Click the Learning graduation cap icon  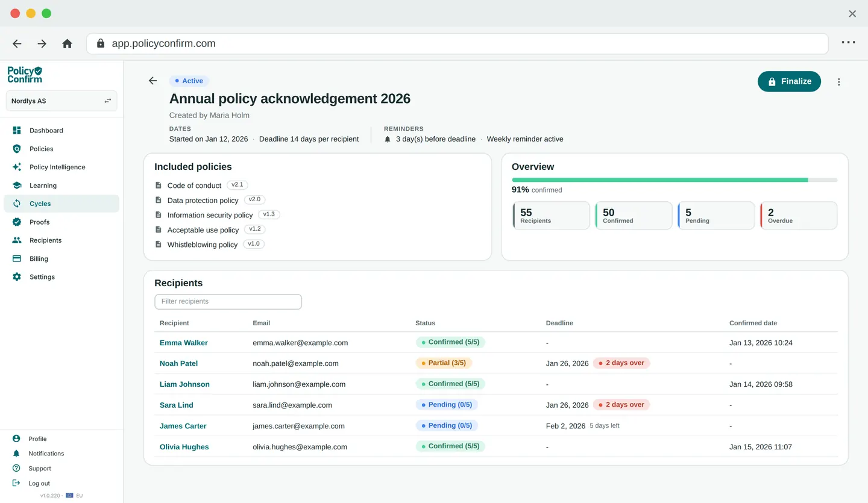17,186
